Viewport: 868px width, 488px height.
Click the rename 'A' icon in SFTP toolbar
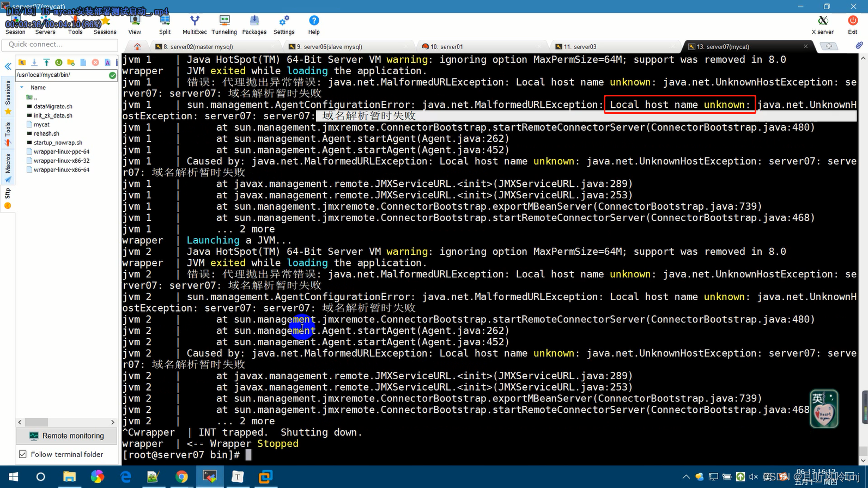pyautogui.click(x=107, y=63)
